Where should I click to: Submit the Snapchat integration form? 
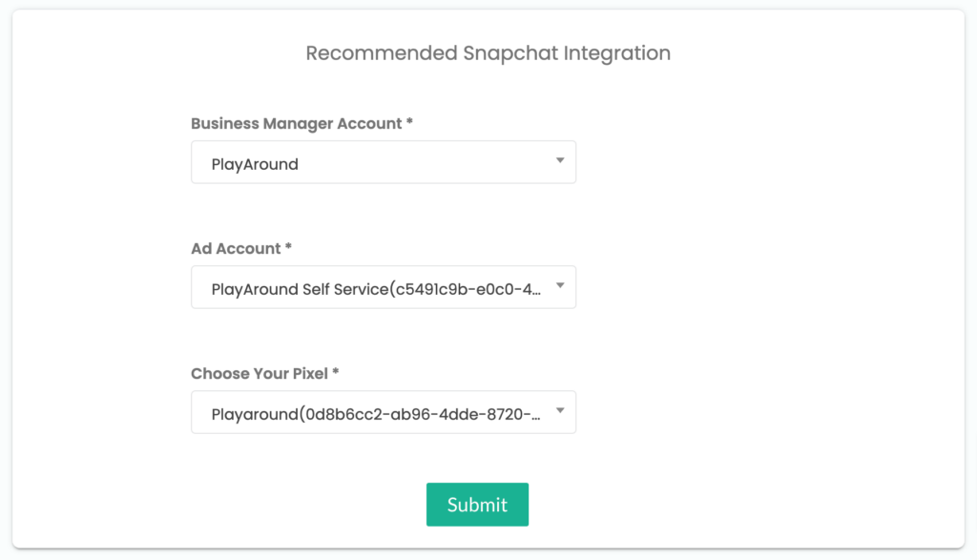point(477,505)
